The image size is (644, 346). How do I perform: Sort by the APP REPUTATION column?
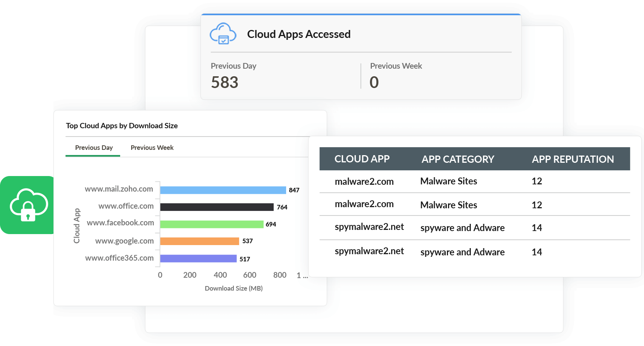point(573,159)
